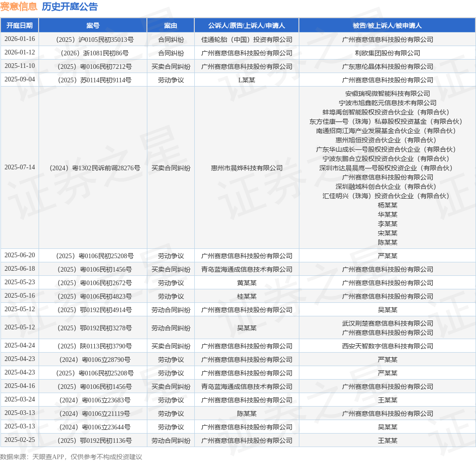476x461 pixels.
Task: Click defendant 杨某某
Action: click(x=388, y=205)
